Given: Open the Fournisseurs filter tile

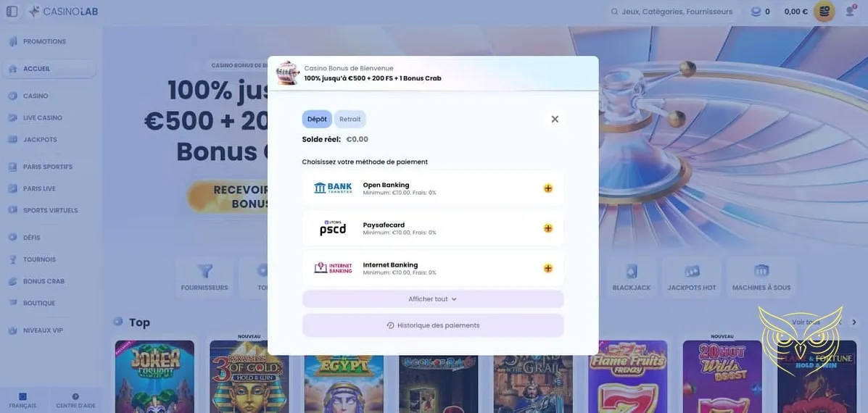Looking at the screenshot, I should click(204, 278).
